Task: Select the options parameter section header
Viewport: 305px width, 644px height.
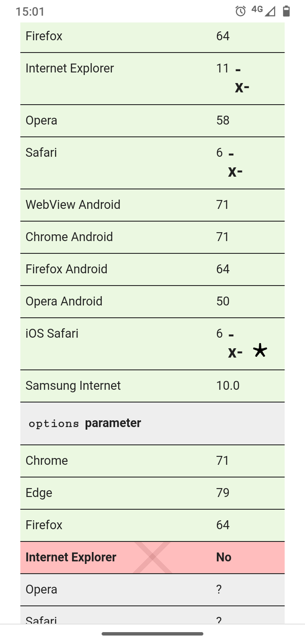Action: (x=152, y=422)
